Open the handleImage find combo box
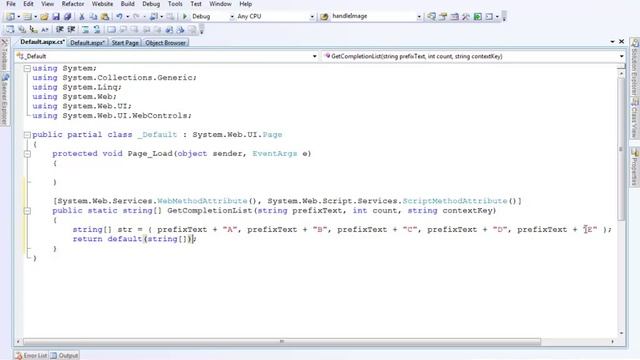Screen dimensions: 640x360 [x=419, y=17]
